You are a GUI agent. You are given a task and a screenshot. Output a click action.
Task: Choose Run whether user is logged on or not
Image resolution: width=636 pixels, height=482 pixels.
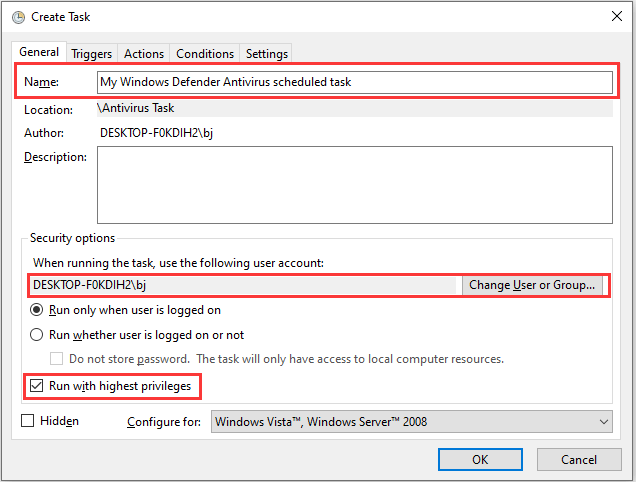pos(37,335)
